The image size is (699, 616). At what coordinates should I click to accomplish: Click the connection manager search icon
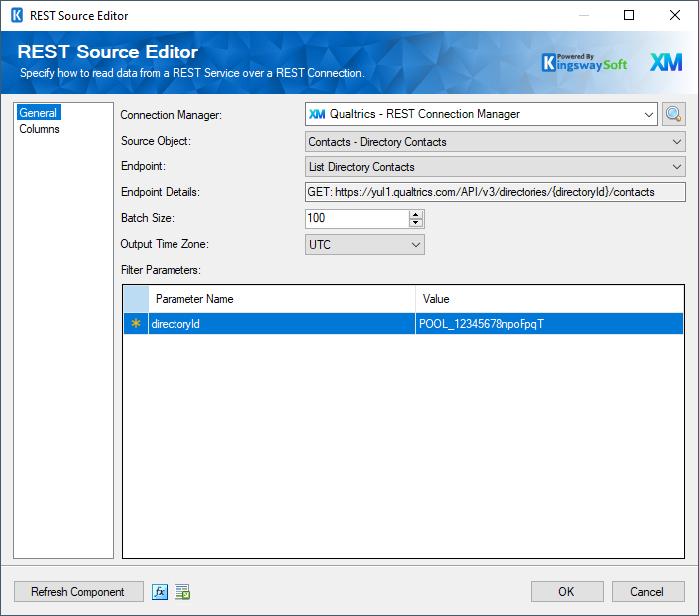(673, 114)
